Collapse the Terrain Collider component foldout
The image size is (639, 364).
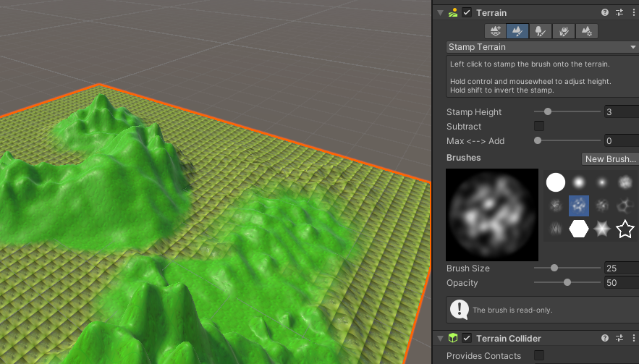point(440,338)
